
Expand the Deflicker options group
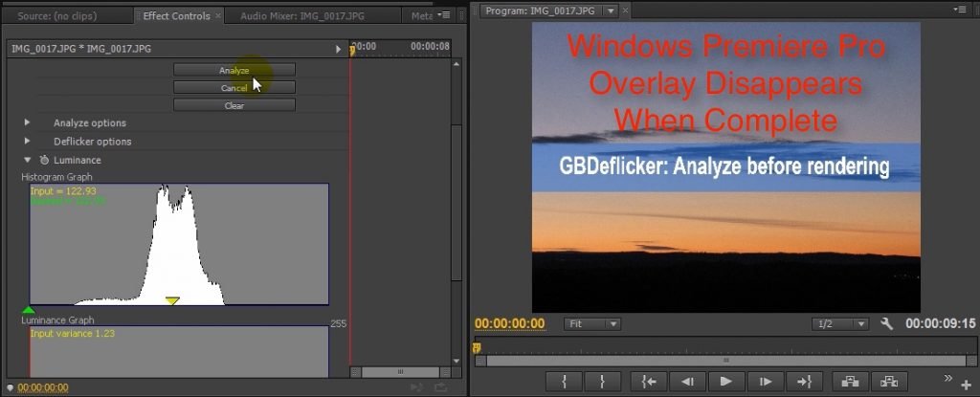pos(27,142)
